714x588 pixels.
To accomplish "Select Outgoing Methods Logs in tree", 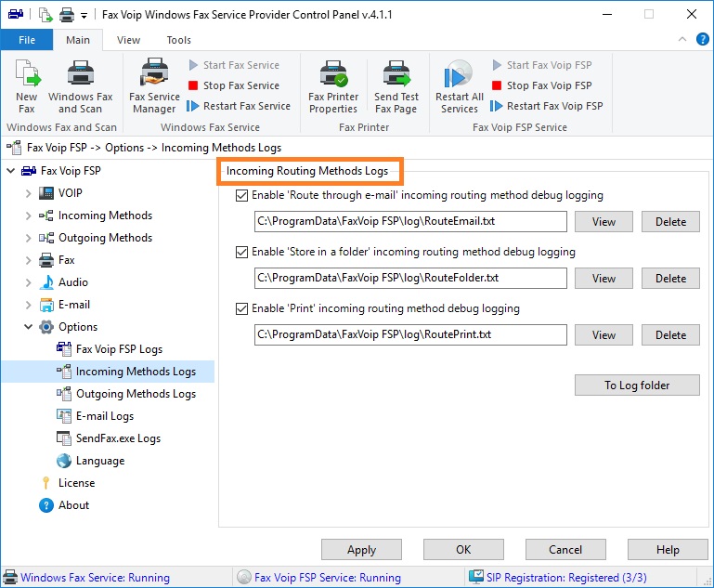I will click(126, 394).
